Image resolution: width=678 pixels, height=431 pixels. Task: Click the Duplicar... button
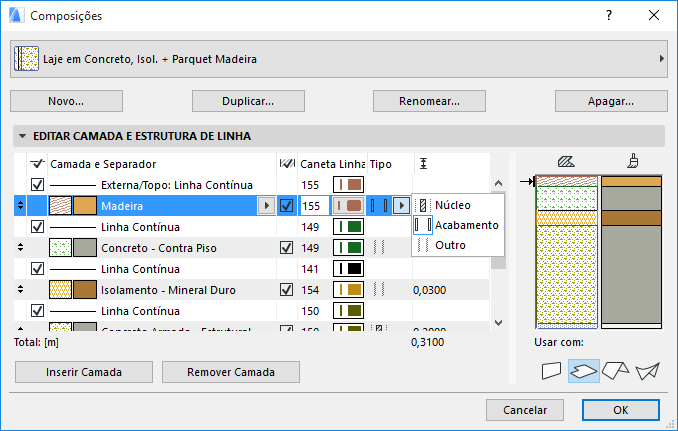(x=248, y=101)
